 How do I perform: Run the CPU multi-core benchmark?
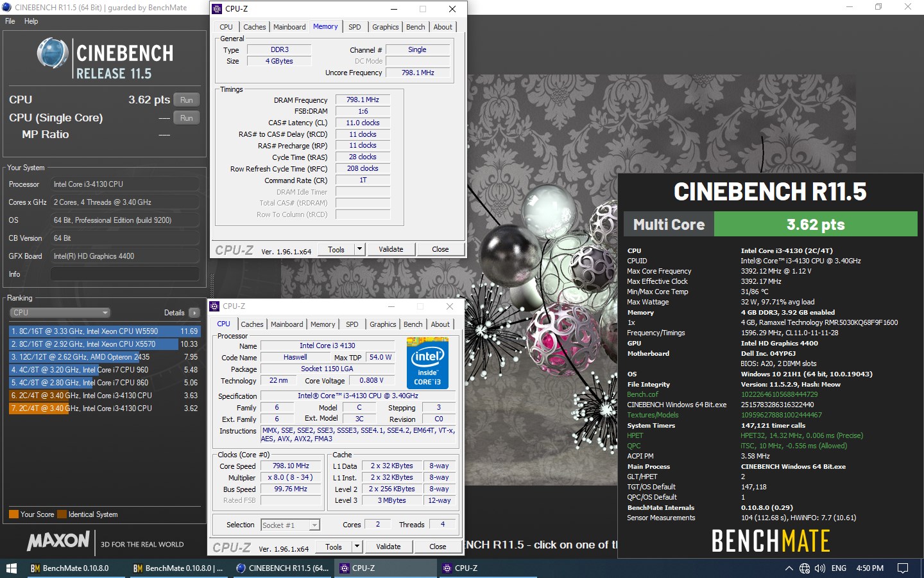pyautogui.click(x=187, y=100)
